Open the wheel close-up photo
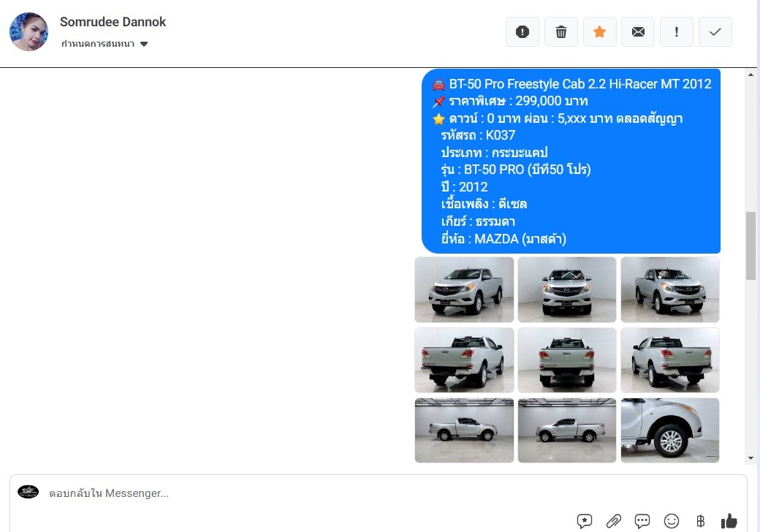760x532 pixels. (x=670, y=430)
